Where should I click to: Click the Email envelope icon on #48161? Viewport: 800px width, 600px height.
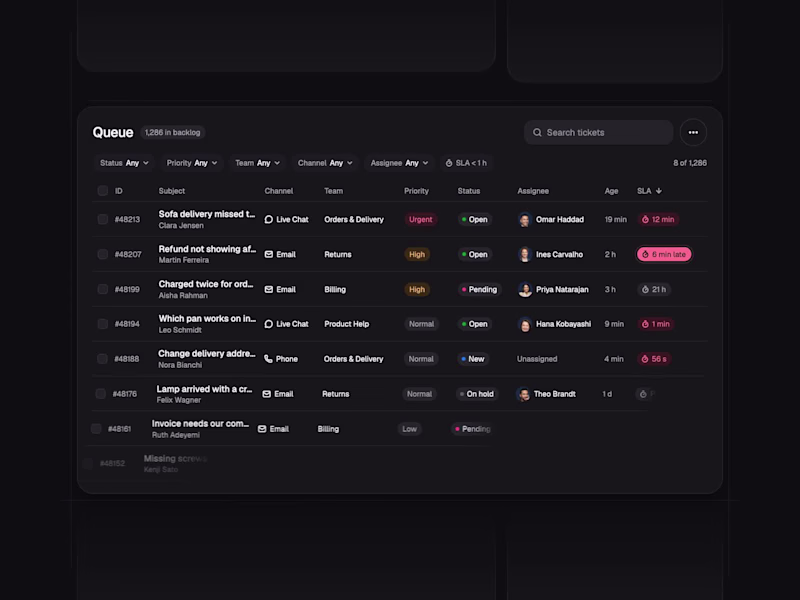(262, 429)
